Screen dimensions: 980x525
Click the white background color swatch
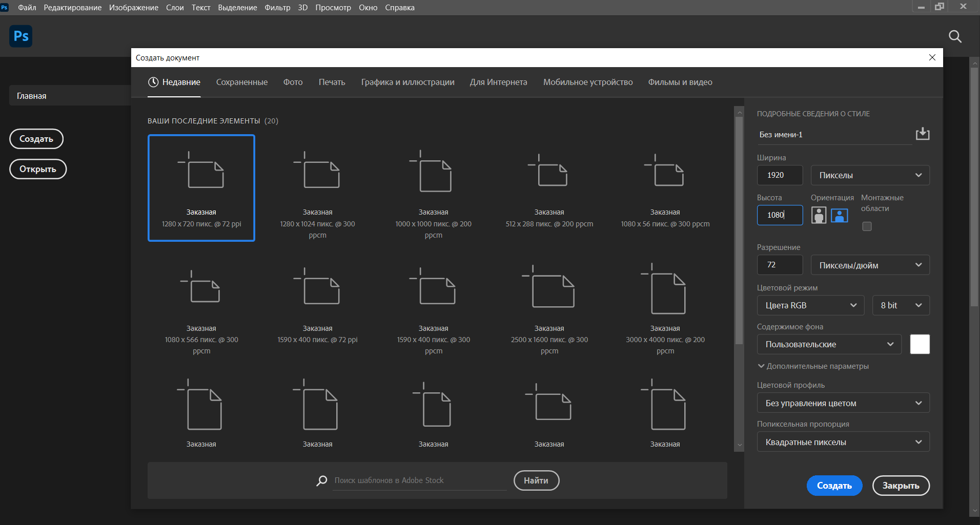[x=920, y=344]
